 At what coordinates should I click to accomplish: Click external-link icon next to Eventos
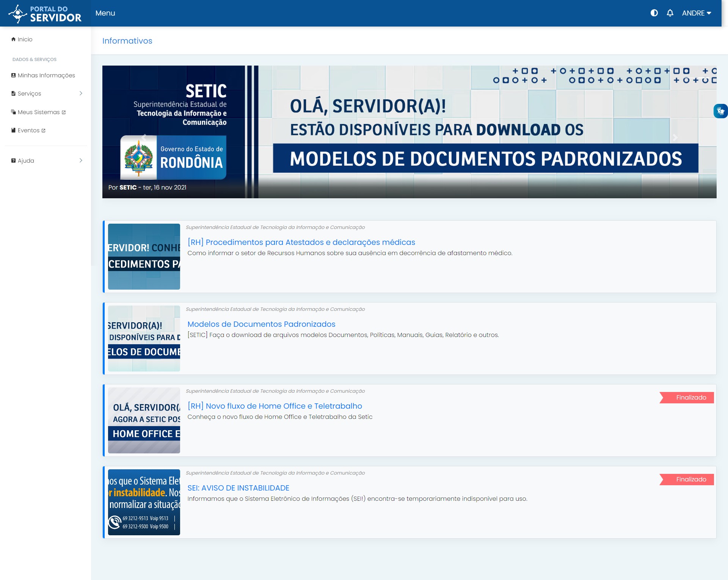[43, 130]
